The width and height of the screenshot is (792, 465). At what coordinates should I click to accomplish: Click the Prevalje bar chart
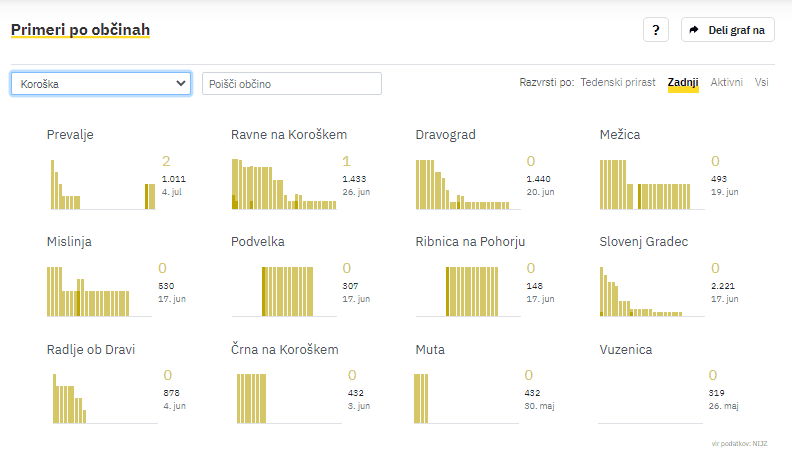pyautogui.click(x=101, y=185)
